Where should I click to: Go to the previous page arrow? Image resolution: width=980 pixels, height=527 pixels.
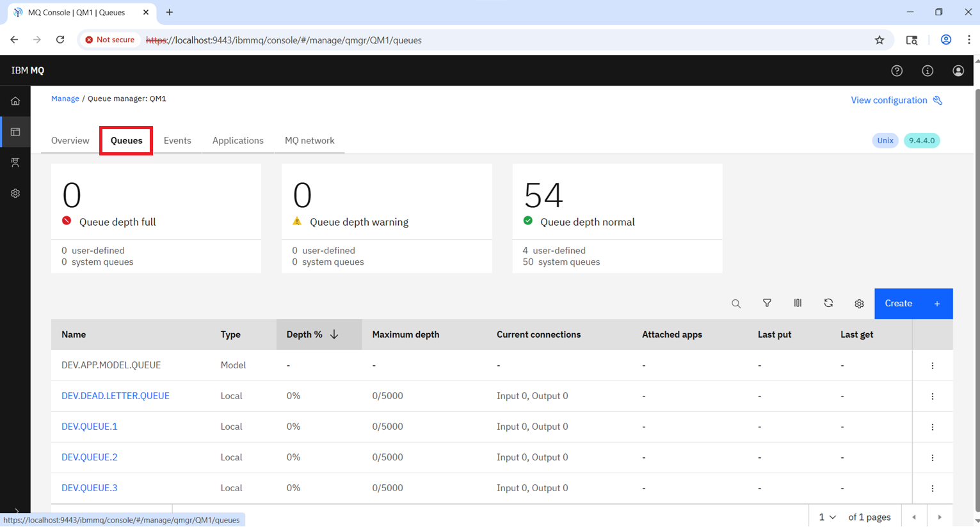pos(914,517)
